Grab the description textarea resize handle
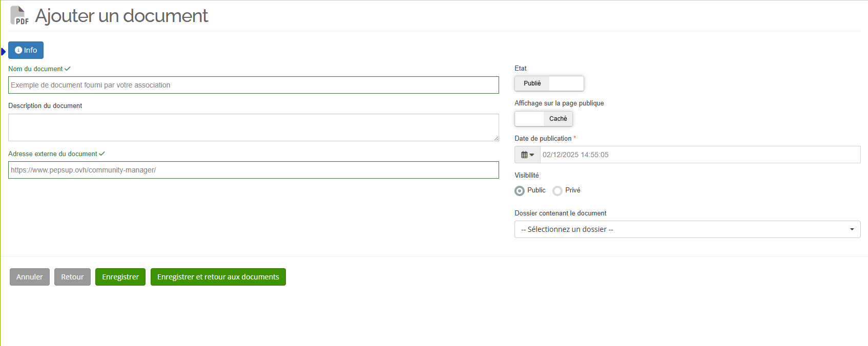The height and width of the screenshot is (346, 868). (x=496, y=138)
